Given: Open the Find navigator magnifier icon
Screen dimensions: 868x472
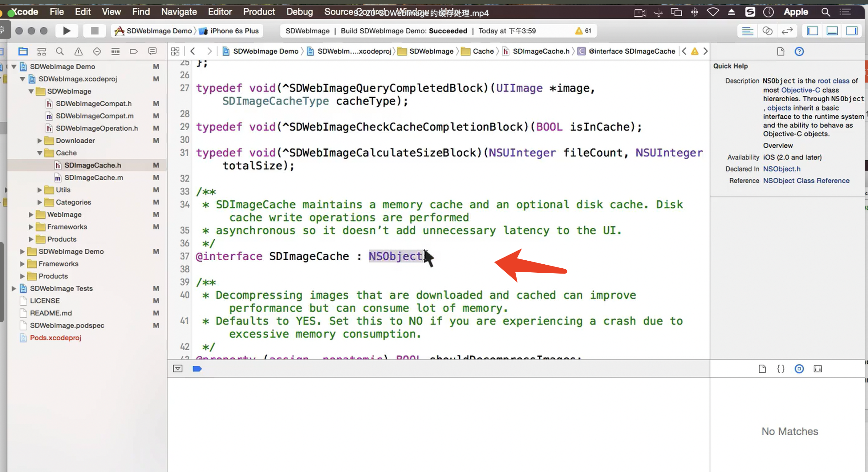Looking at the screenshot, I should pos(60,51).
